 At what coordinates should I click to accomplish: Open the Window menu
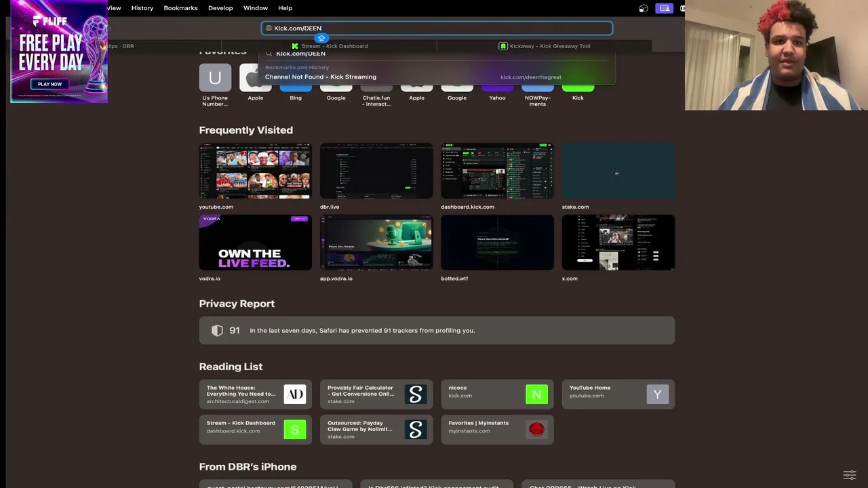click(x=256, y=8)
